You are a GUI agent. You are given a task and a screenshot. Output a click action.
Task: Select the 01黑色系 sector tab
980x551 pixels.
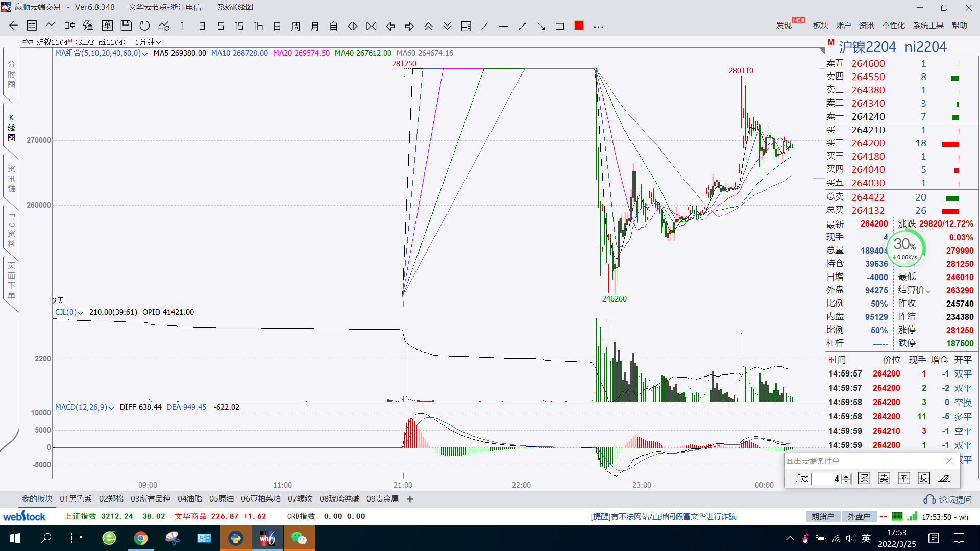coord(76,499)
